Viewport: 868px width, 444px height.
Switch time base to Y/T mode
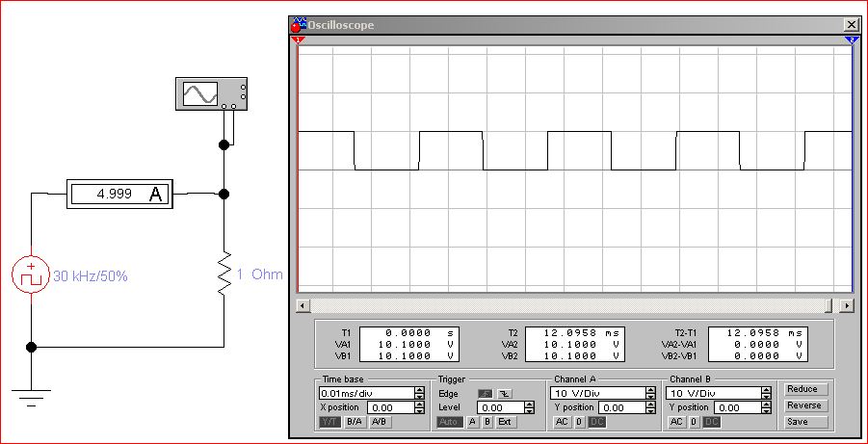tap(329, 422)
